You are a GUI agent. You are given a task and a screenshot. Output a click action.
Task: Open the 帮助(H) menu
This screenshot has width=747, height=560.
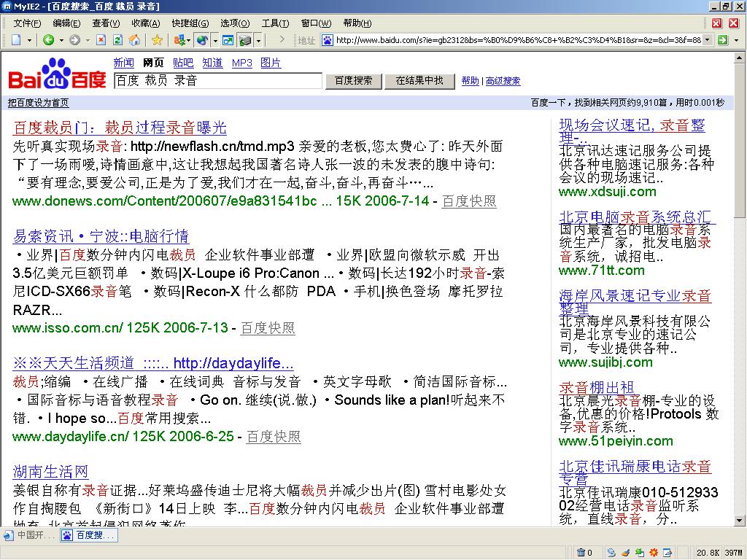[357, 23]
